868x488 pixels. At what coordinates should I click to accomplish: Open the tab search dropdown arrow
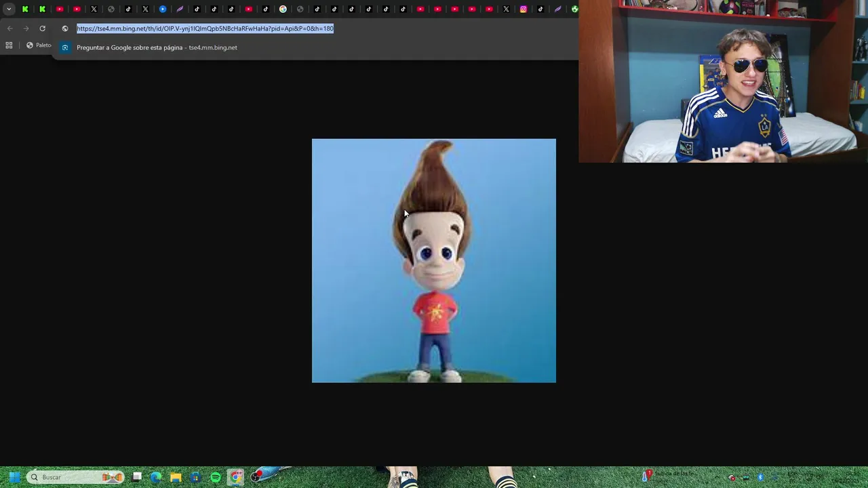tap(9, 9)
